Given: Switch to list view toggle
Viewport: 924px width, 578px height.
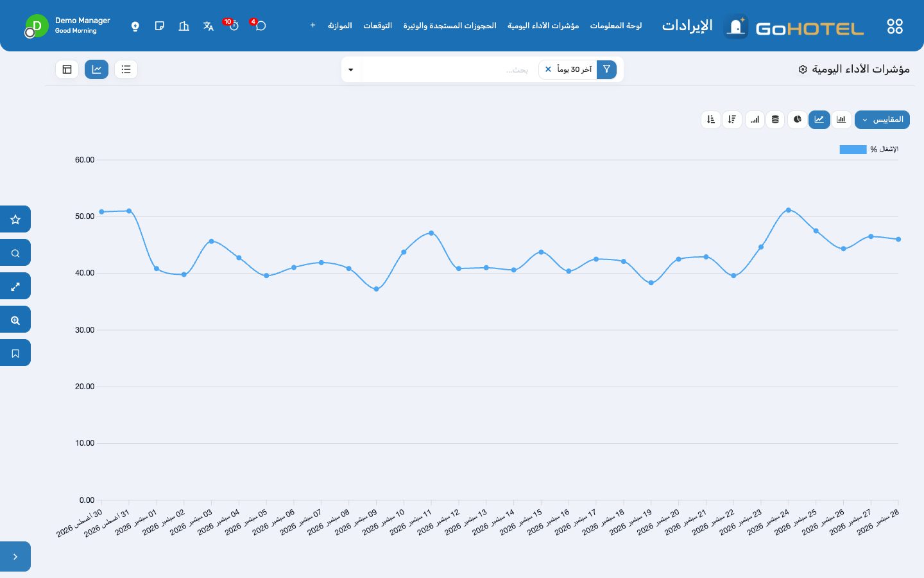Looking at the screenshot, I should [126, 69].
